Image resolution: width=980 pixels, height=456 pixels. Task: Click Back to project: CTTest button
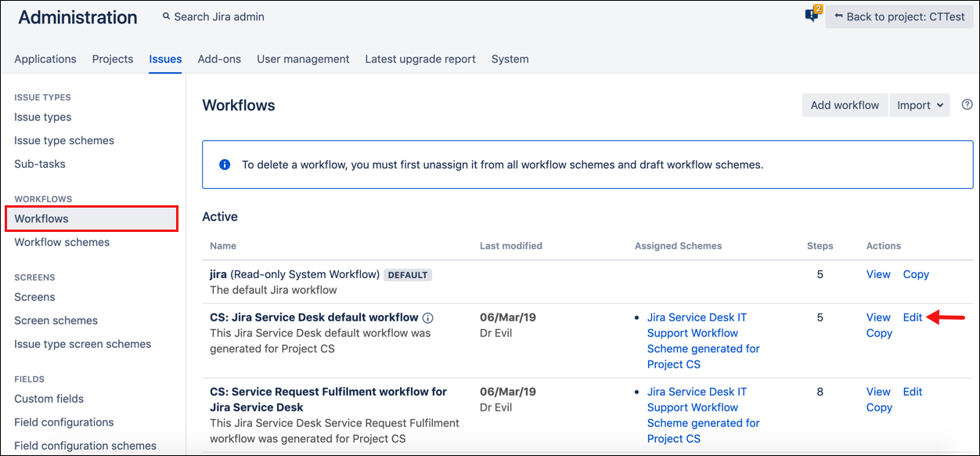tap(899, 16)
